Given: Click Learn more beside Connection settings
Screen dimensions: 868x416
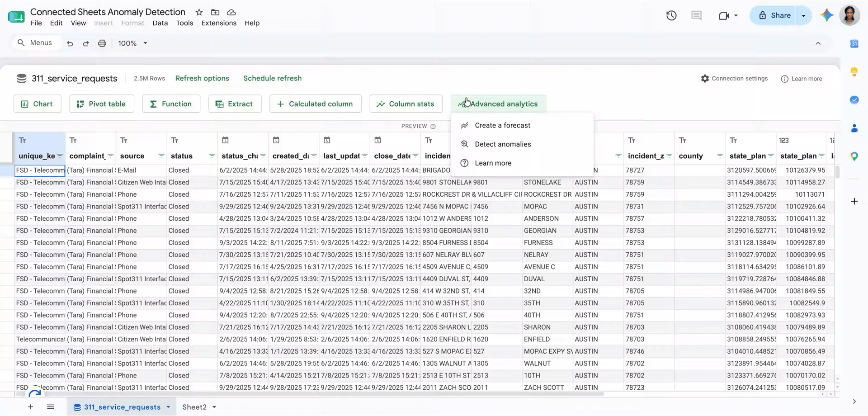Looking at the screenshot, I should click(802, 79).
